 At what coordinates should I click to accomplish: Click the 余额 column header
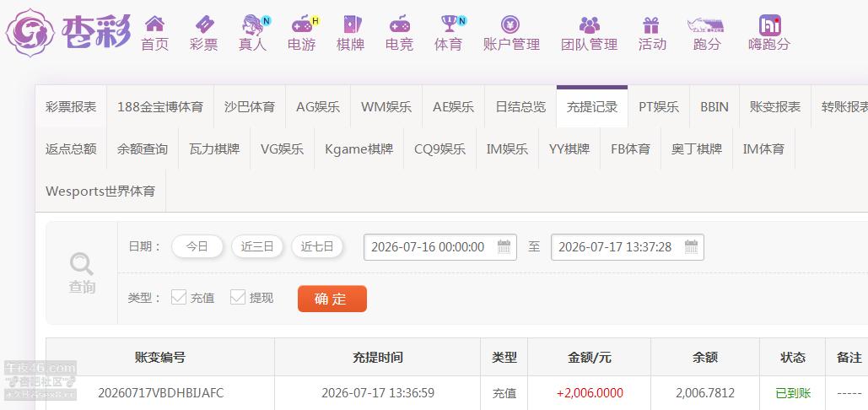coord(705,358)
